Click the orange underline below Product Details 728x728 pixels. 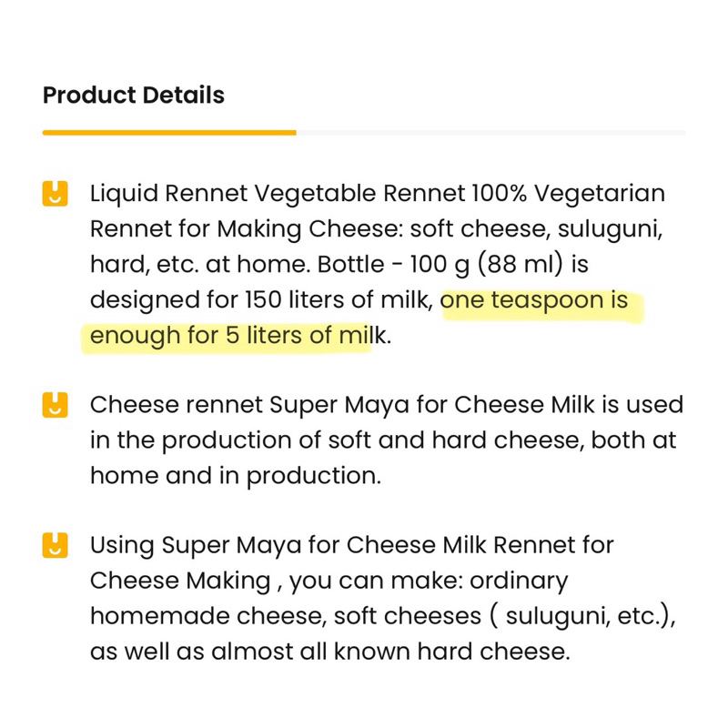click(x=168, y=133)
